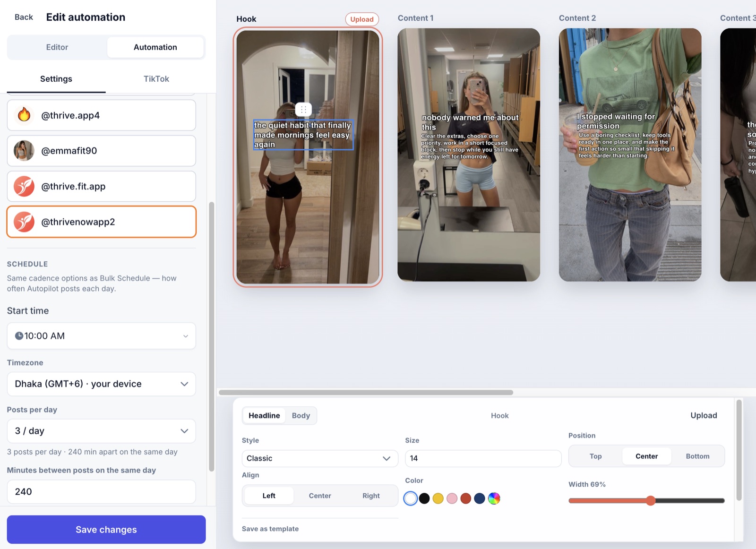Open the Start time dropdown
The width and height of the screenshot is (756, 549).
pyautogui.click(x=102, y=336)
